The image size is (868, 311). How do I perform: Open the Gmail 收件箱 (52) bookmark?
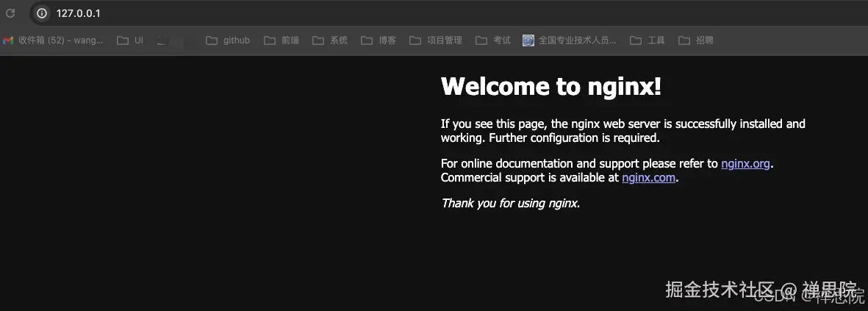[53, 40]
